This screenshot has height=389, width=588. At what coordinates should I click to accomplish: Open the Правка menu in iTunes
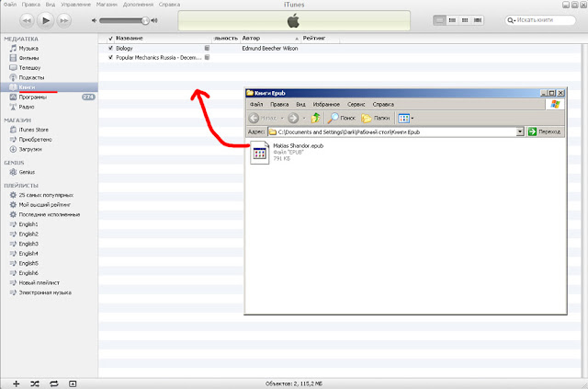(30, 5)
